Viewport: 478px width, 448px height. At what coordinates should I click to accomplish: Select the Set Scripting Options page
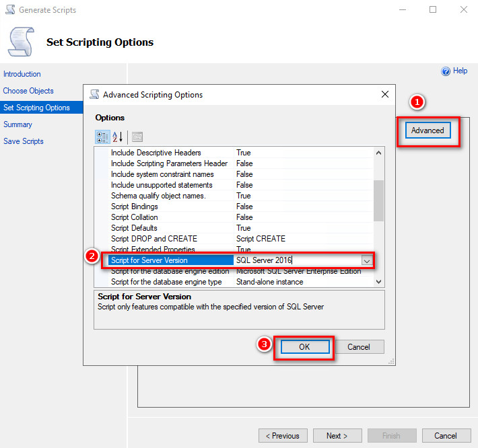42,108
